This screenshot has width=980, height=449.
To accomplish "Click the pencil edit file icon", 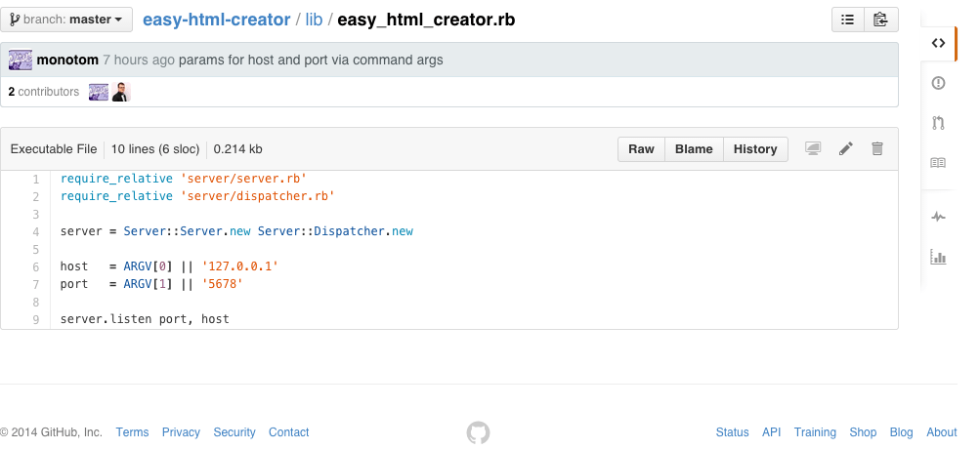I will coord(846,149).
